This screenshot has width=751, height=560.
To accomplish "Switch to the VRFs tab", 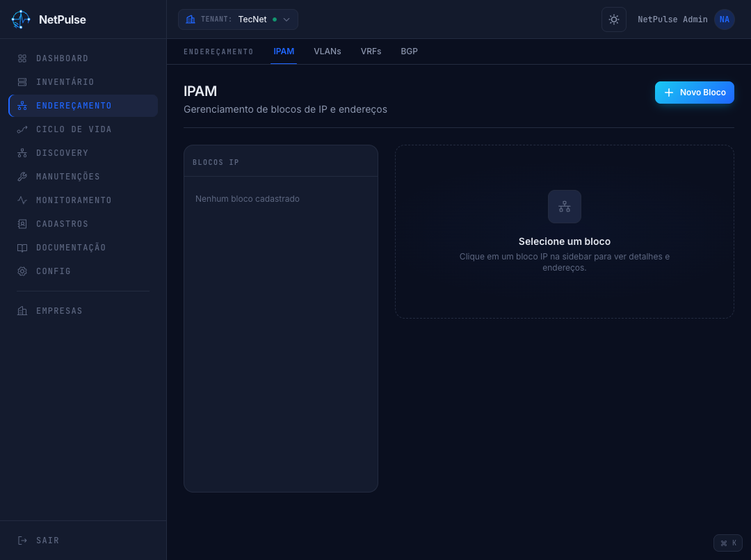I will (x=371, y=51).
